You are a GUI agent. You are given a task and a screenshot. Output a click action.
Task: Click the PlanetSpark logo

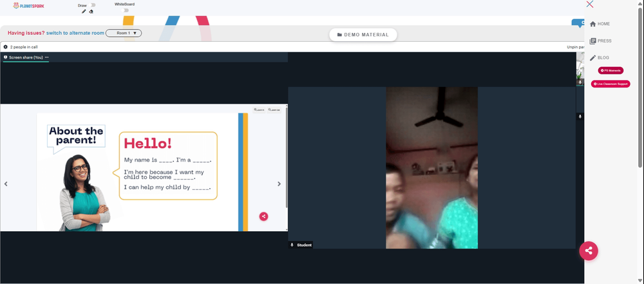pyautogui.click(x=28, y=6)
